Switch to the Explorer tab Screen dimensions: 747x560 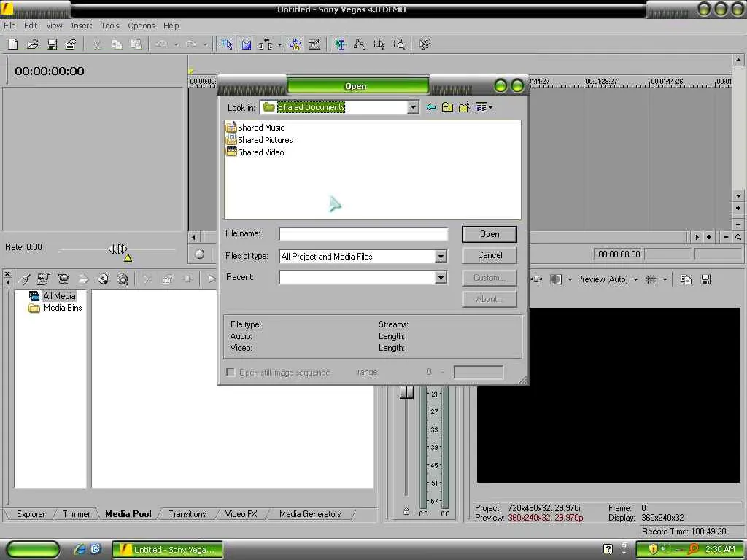pos(31,514)
